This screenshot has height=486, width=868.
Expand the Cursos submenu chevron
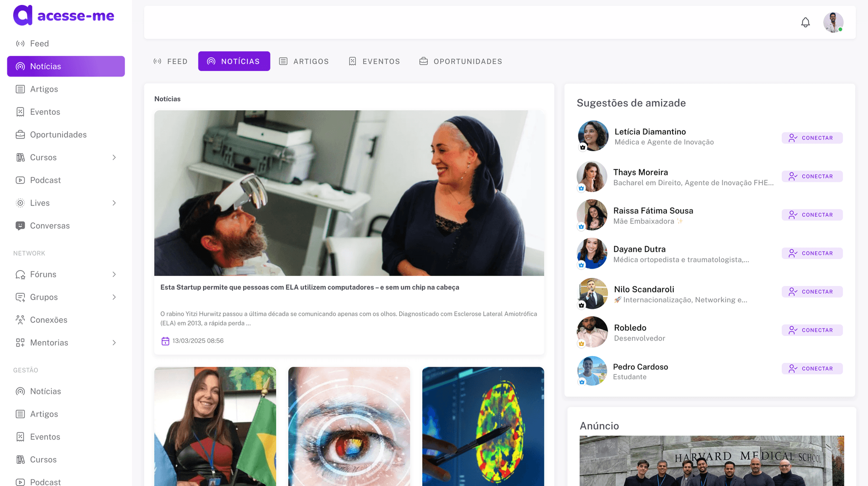point(114,158)
